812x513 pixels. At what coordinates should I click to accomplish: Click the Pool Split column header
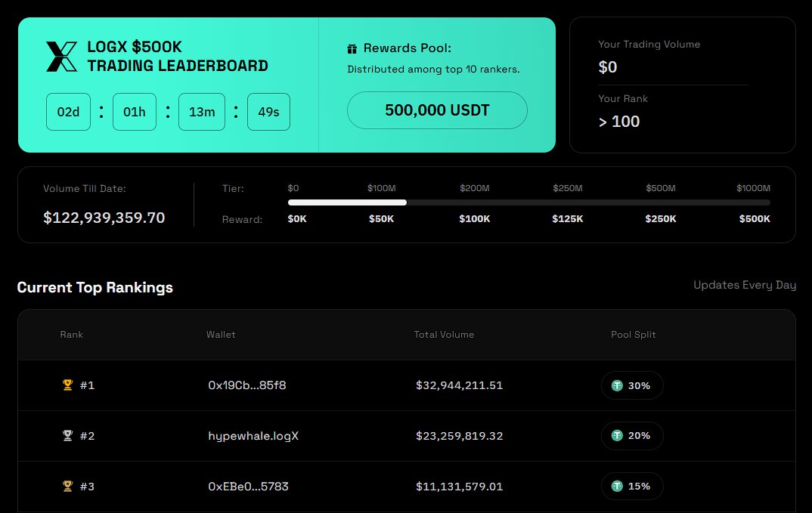click(633, 335)
